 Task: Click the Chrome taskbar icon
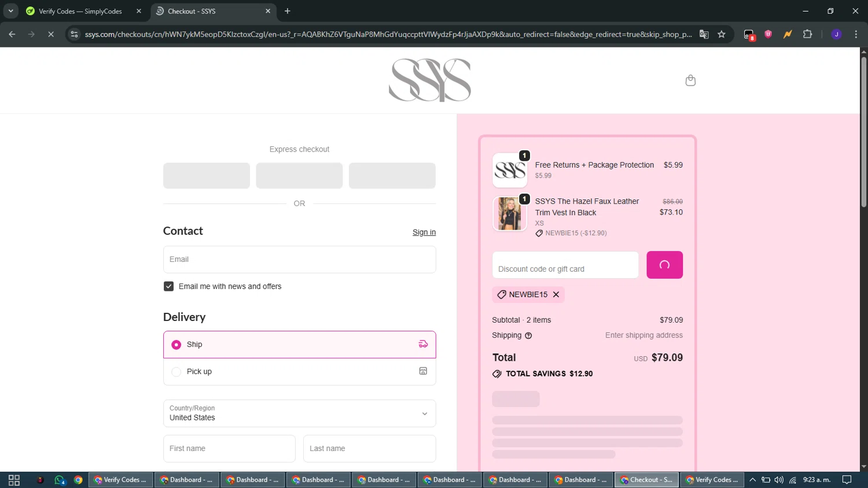click(78, 480)
